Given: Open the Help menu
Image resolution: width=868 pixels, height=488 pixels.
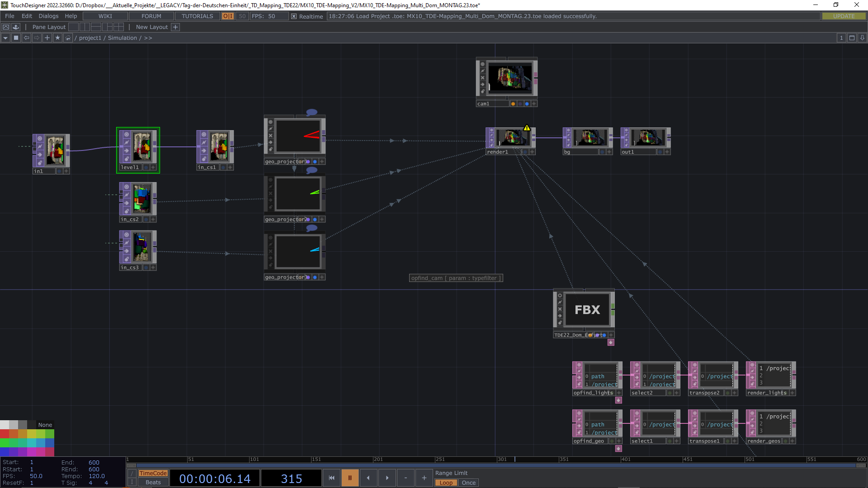Looking at the screenshot, I should coord(71,16).
